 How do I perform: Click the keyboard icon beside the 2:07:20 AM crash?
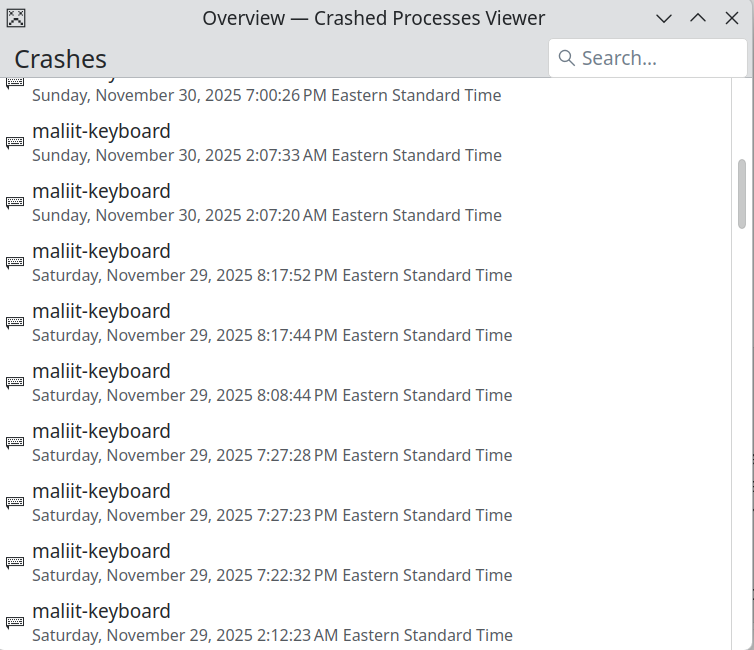15,203
